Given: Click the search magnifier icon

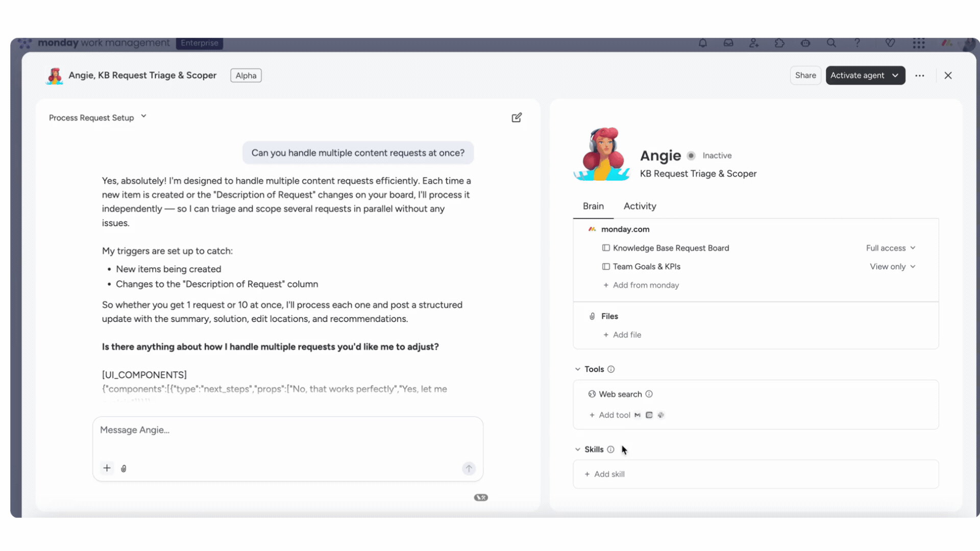Looking at the screenshot, I should [831, 43].
